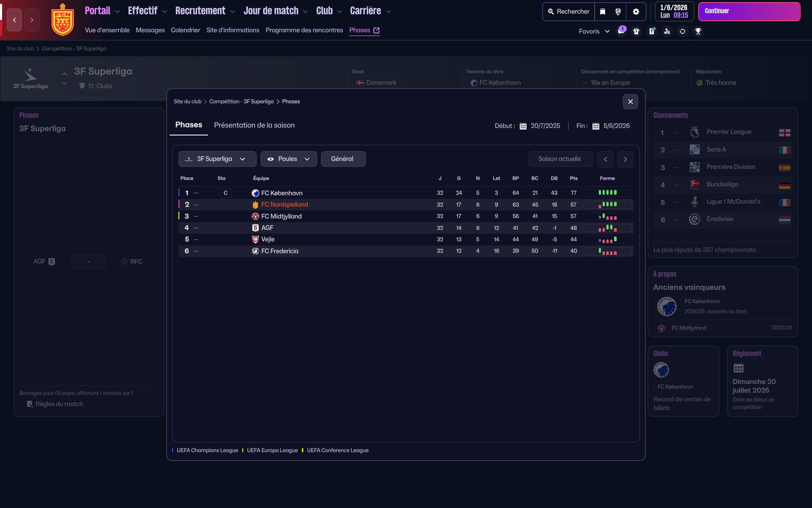812x508 pixels.
Task: Open the world globe icon
Action: [x=618, y=12]
